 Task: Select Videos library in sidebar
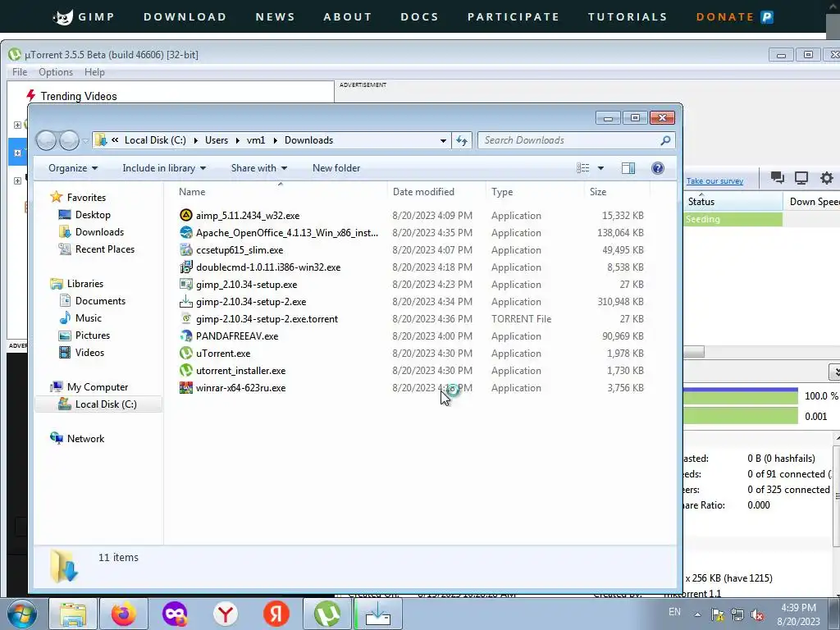pyautogui.click(x=89, y=353)
